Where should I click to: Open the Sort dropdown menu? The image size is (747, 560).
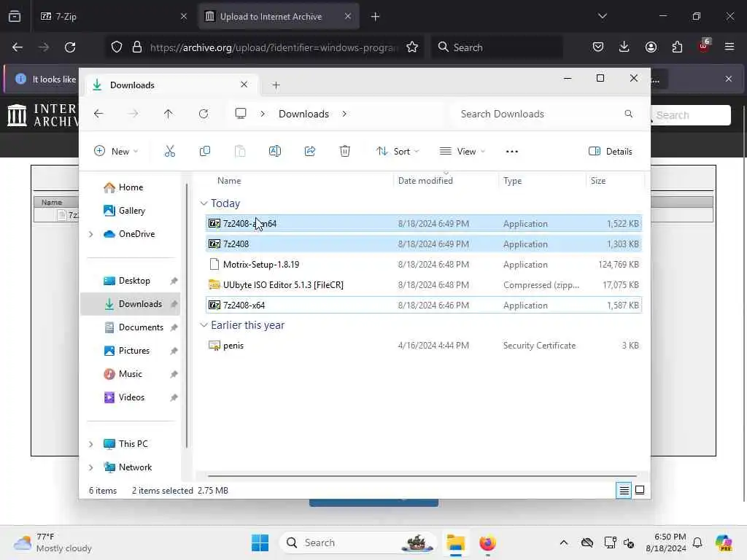tap(398, 152)
